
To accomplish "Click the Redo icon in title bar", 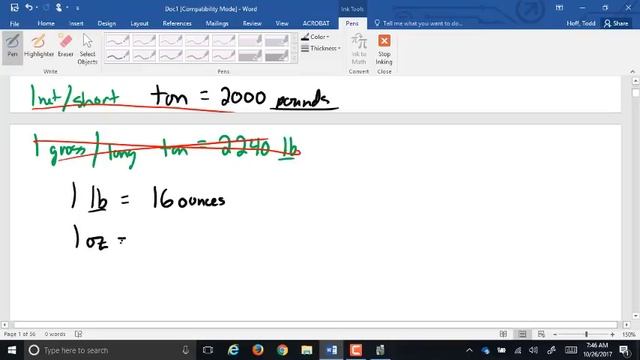I will point(46,8).
